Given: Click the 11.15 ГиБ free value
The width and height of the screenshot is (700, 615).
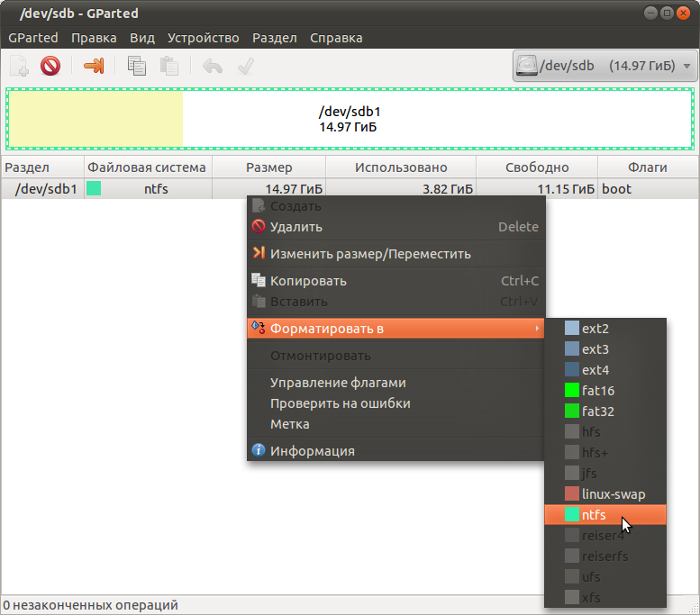Looking at the screenshot, I should pos(566,189).
